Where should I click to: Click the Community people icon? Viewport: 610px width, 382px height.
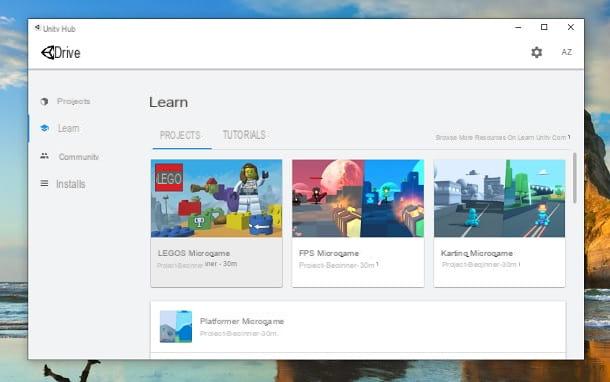44,156
